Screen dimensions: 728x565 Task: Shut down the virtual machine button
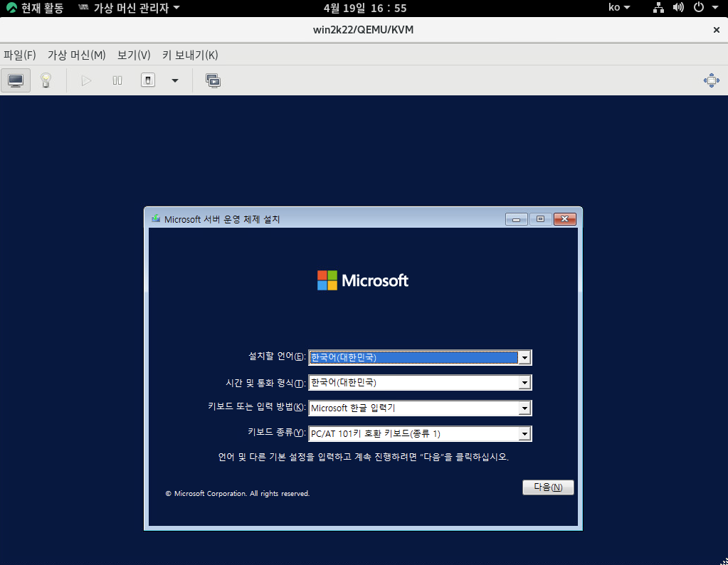click(147, 80)
